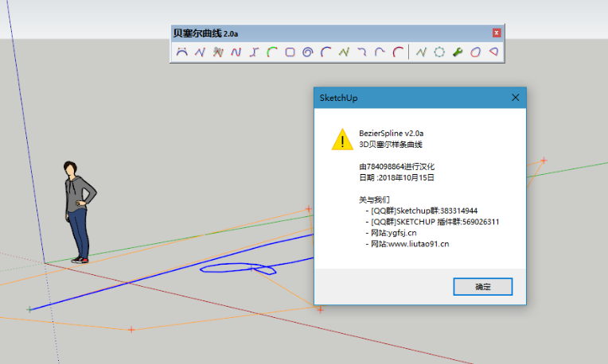The height and width of the screenshot is (364, 608).
Task: Click the yellow warning icon in the dialog
Action: tap(342, 139)
